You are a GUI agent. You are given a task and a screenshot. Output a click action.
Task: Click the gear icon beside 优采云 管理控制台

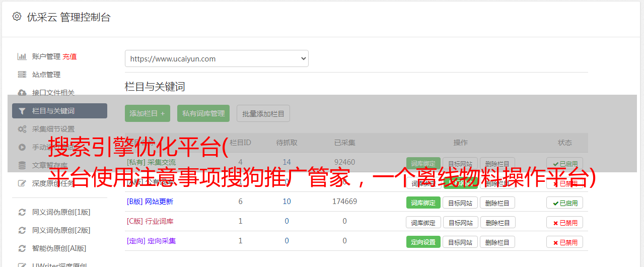[x=17, y=17]
